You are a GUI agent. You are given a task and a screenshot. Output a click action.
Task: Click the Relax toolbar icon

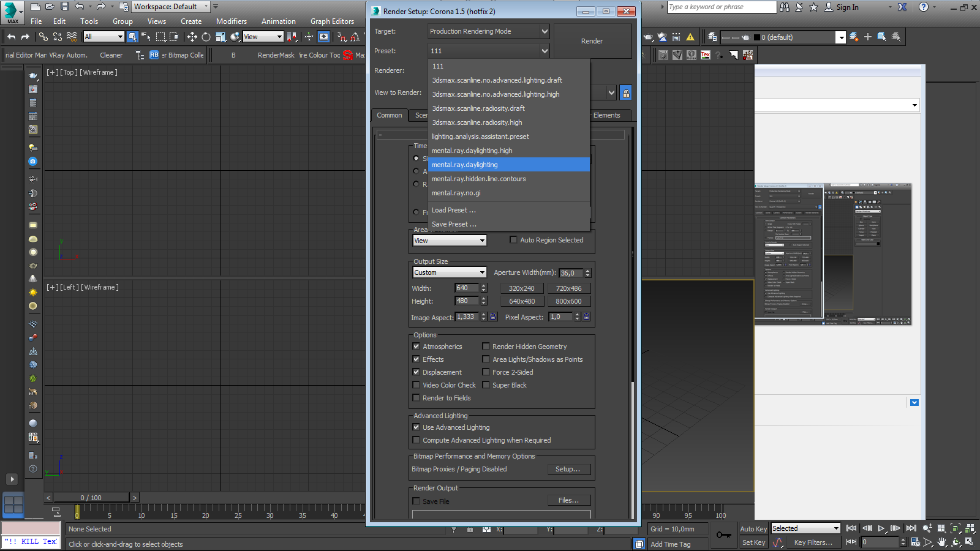coord(692,55)
